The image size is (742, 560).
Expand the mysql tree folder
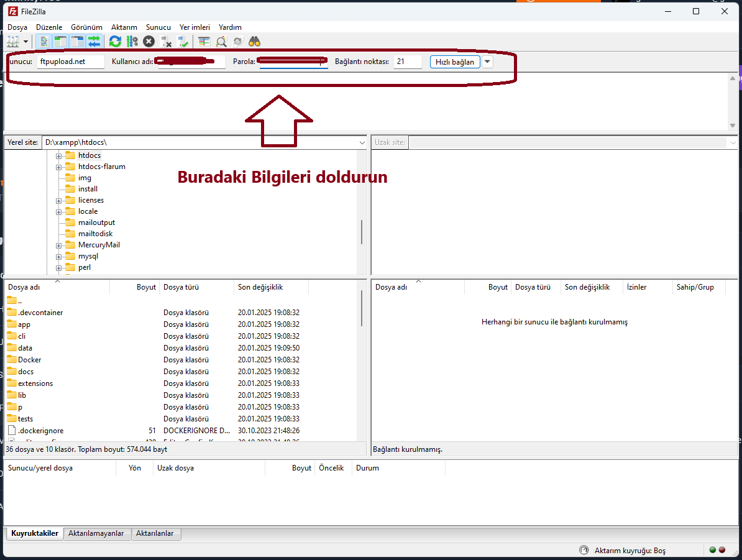(x=58, y=257)
